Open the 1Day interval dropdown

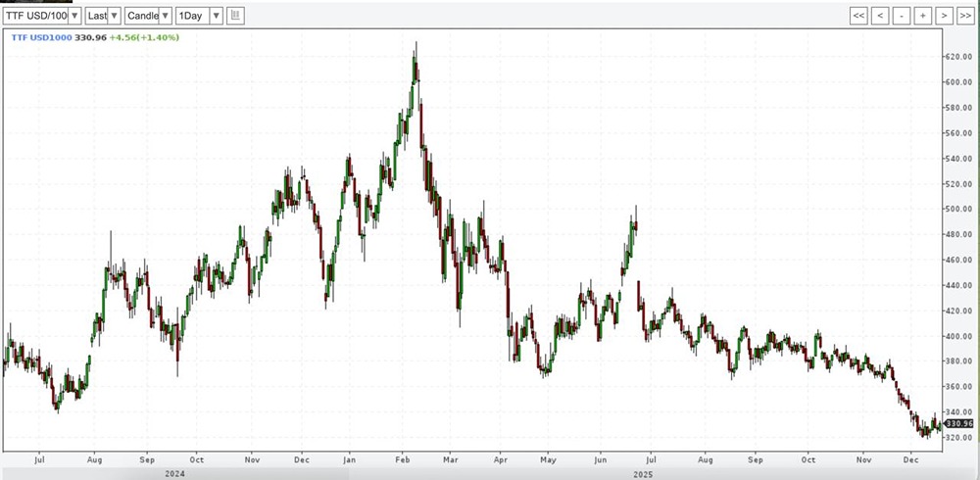click(199, 16)
